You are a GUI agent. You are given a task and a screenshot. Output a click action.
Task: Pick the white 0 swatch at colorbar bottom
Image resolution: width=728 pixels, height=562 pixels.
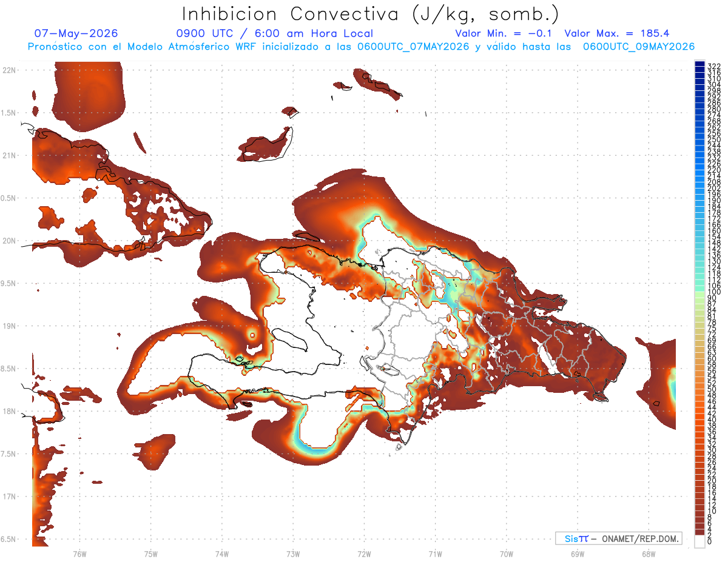tap(699, 542)
